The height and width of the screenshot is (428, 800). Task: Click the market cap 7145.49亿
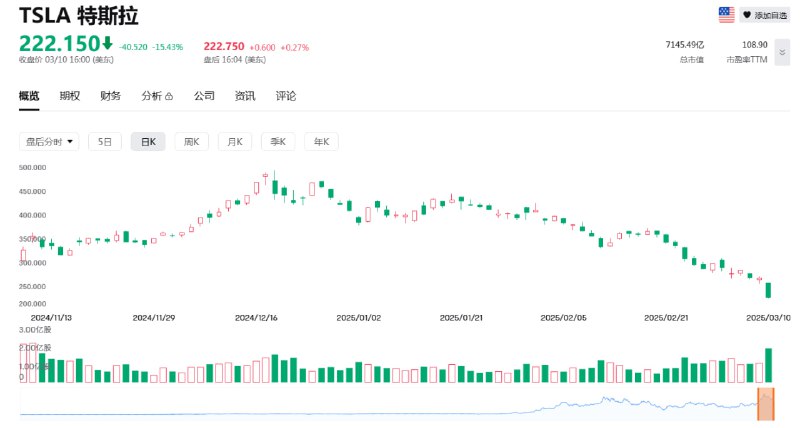(685, 45)
